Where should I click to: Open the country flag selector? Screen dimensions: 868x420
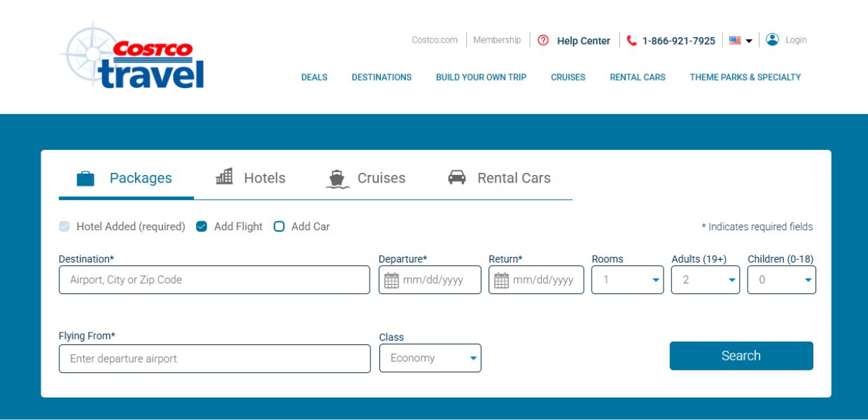tap(740, 41)
